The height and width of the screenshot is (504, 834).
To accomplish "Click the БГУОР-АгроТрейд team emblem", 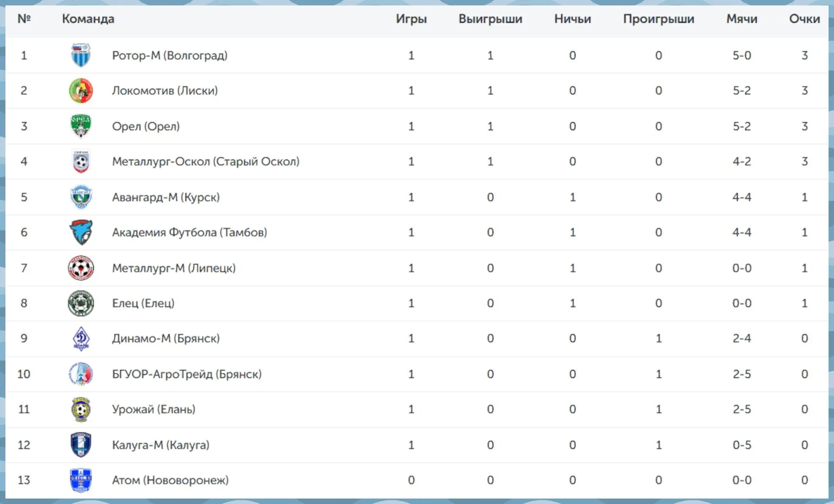I will (81, 374).
